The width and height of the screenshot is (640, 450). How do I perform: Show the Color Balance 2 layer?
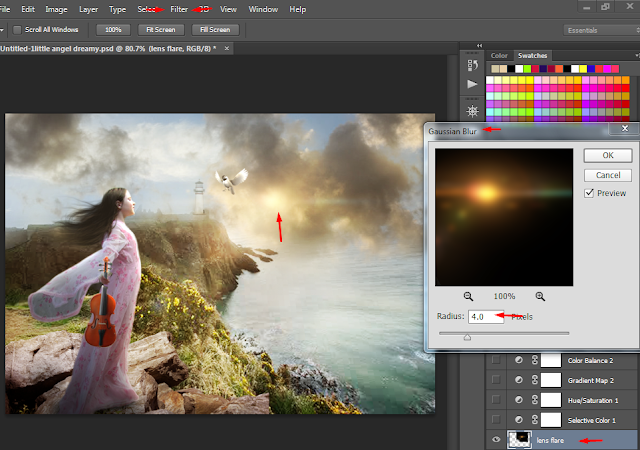[x=496, y=360]
